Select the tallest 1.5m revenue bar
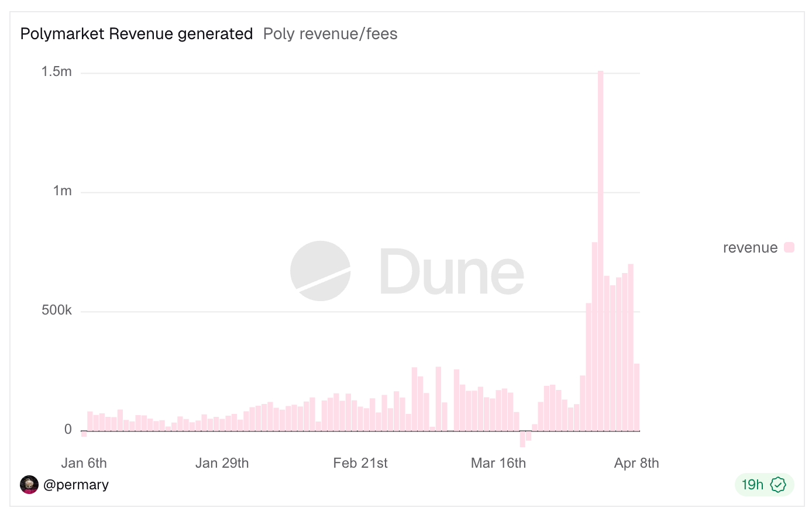 coord(601,251)
